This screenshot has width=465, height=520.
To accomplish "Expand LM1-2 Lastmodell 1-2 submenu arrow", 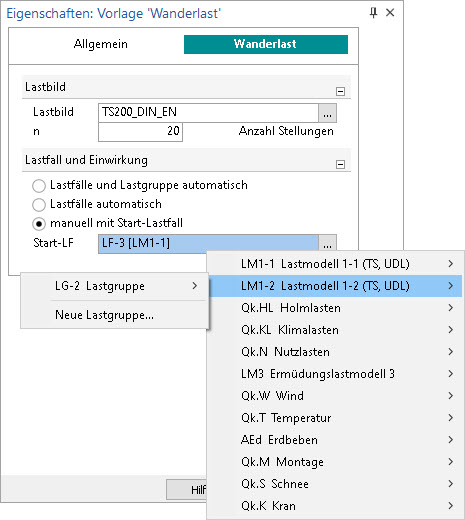I will point(451,286).
